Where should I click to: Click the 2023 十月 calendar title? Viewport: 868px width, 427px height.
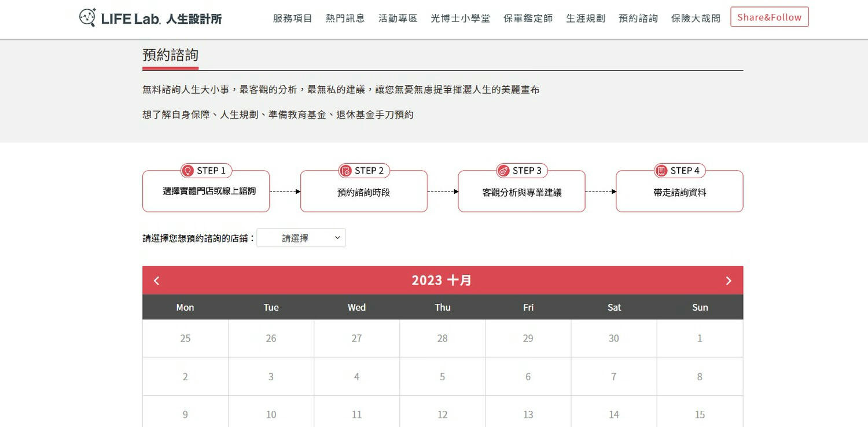pyautogui.click(x=442, y=281)
